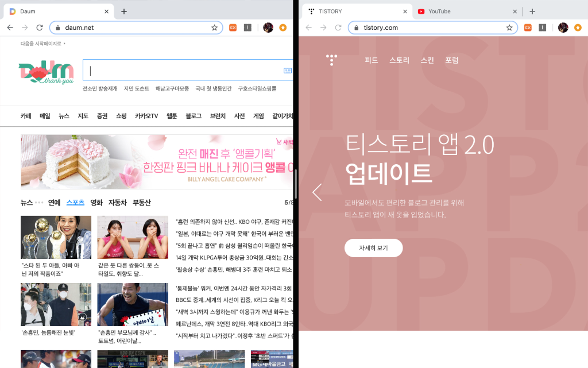Open profile avatar in Daum window
Viewport: 588px width, 368px height.
tap(268, 28)
